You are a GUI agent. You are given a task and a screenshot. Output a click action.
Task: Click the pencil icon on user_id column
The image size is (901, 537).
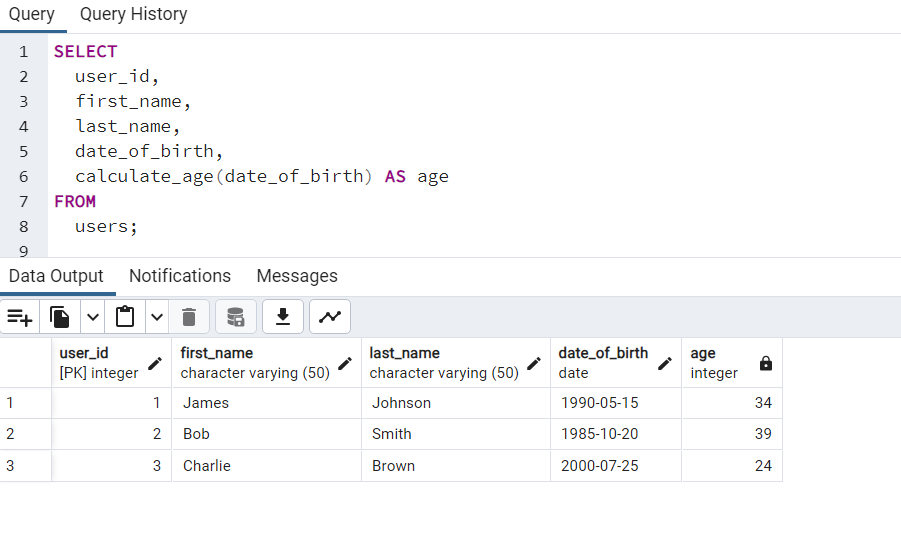click(x=155, y=363)
